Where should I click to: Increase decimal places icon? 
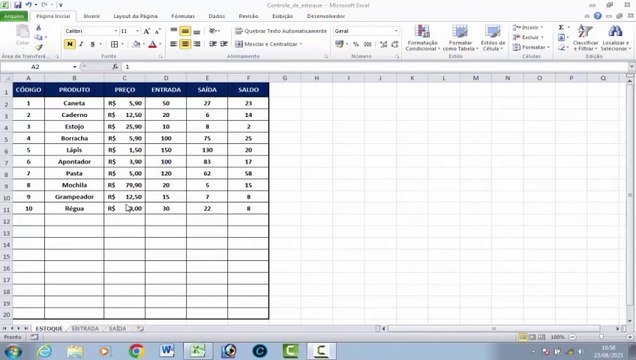click(x=383, y=44)
